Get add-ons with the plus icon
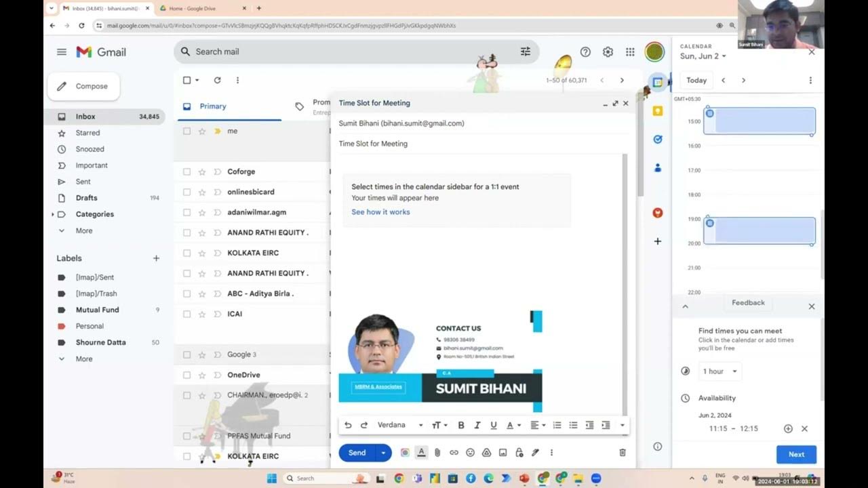This screenshot has height=488, width=868. [x=657, y=241]
